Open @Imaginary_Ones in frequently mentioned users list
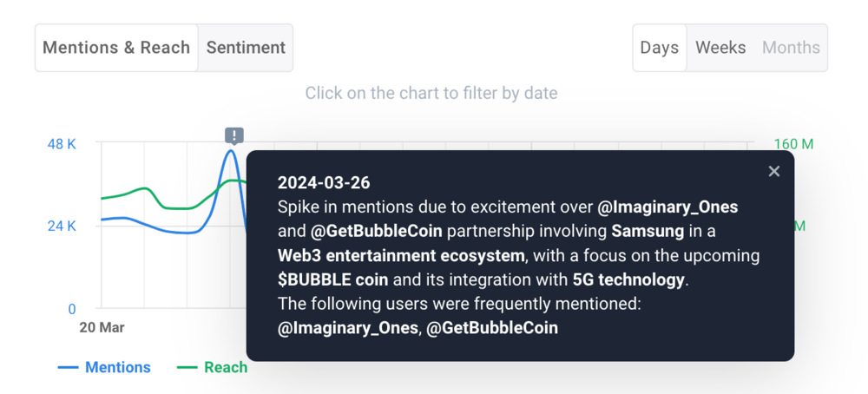This screenshot has height=394, width=868. click(x=348, y=328)
